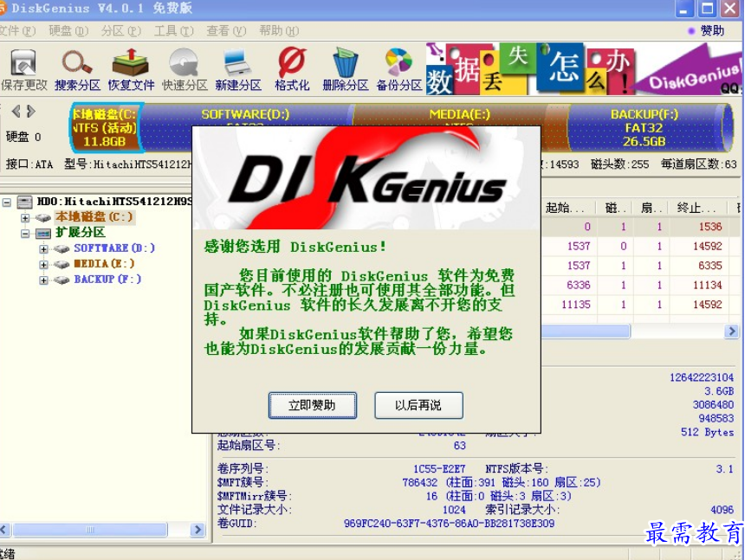The height and width of the screenshot is (560, 751).
Task: Select the SOFTWARE(D:) partition bar segment
Action: point(245,115)
